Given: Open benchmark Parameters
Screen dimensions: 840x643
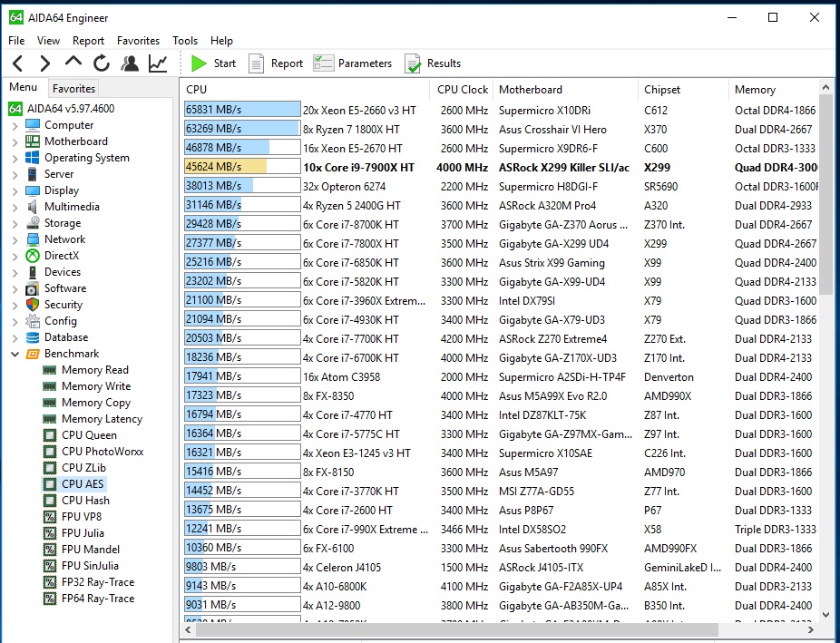Looking at the screenshot, I should pyautogui.click(x=353, y=63).
